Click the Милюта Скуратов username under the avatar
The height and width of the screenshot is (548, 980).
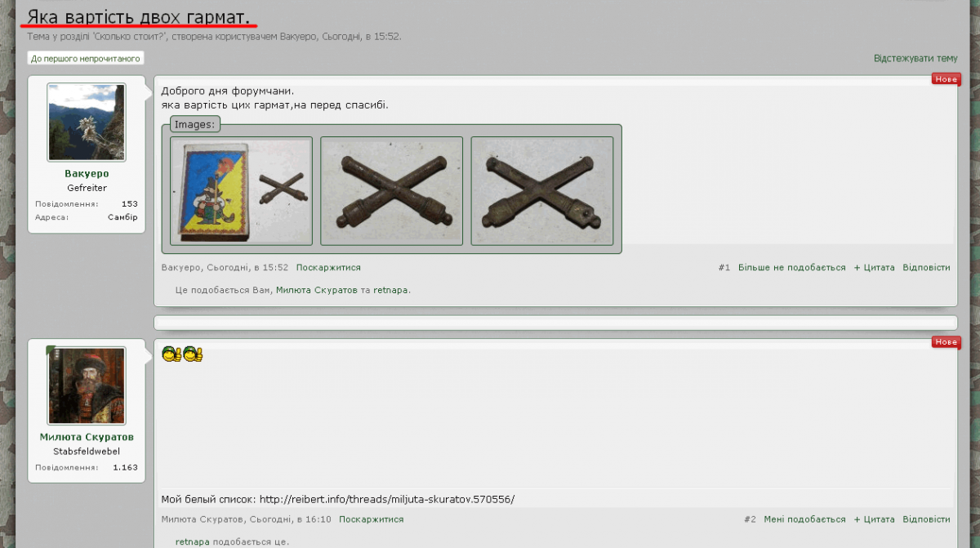point(87,437)
